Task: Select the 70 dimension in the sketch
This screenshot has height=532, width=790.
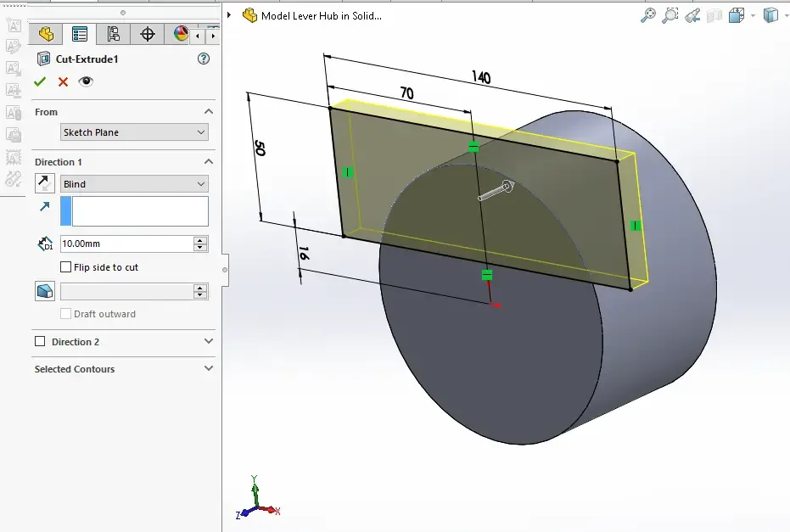Action: click(407, 93)
